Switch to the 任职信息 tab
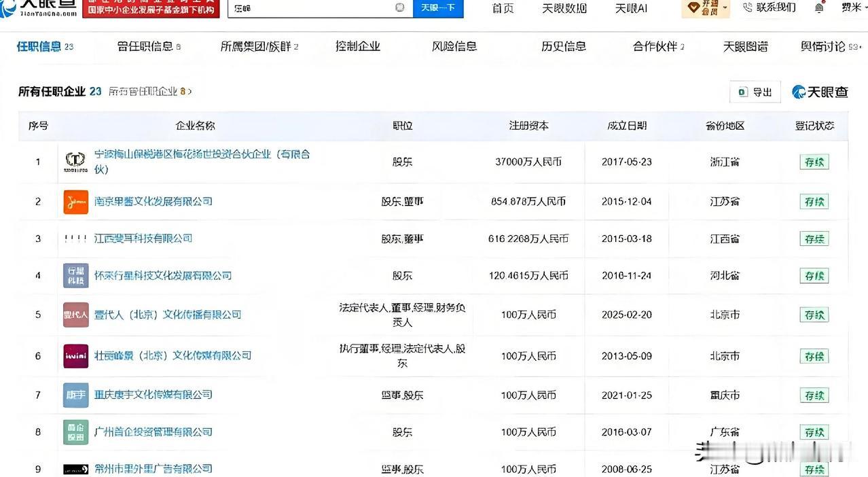 click(45, 46)
